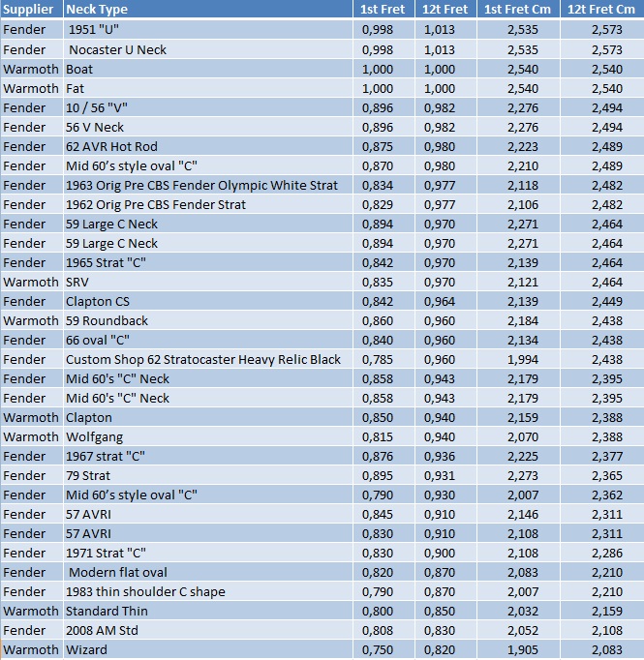
Task: Select 12t Fret Cm value 2,365
Action: pyautogui.click(x=602, y=475)
